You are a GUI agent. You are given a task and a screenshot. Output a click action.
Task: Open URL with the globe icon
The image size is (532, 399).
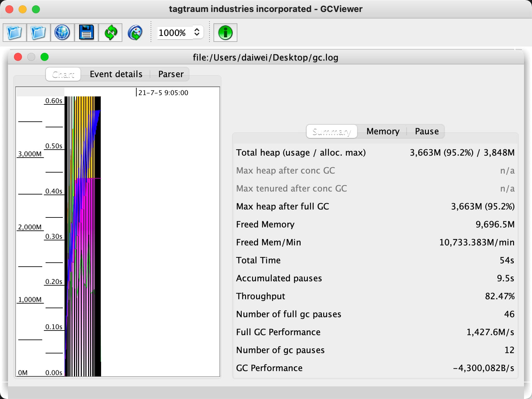pyautogui.click(x=63, y=33)
